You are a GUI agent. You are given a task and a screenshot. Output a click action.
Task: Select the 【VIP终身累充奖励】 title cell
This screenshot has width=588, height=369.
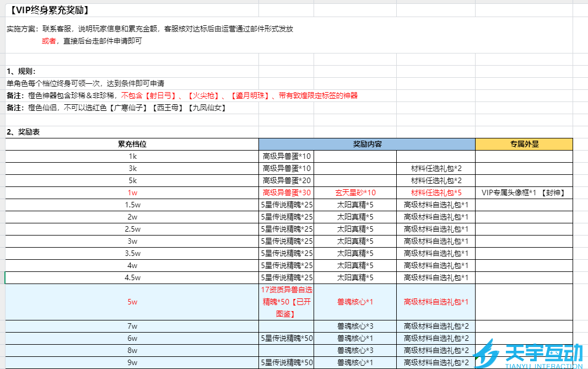point(50,10)
